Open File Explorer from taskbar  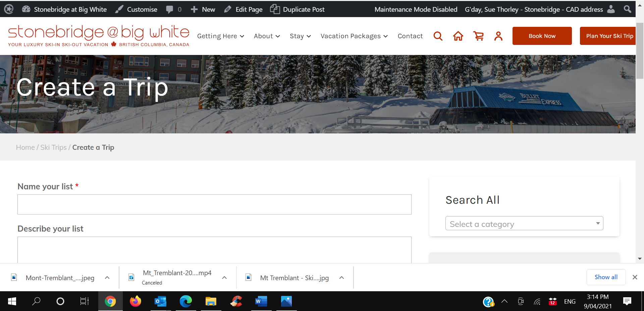tap(211, 301)
